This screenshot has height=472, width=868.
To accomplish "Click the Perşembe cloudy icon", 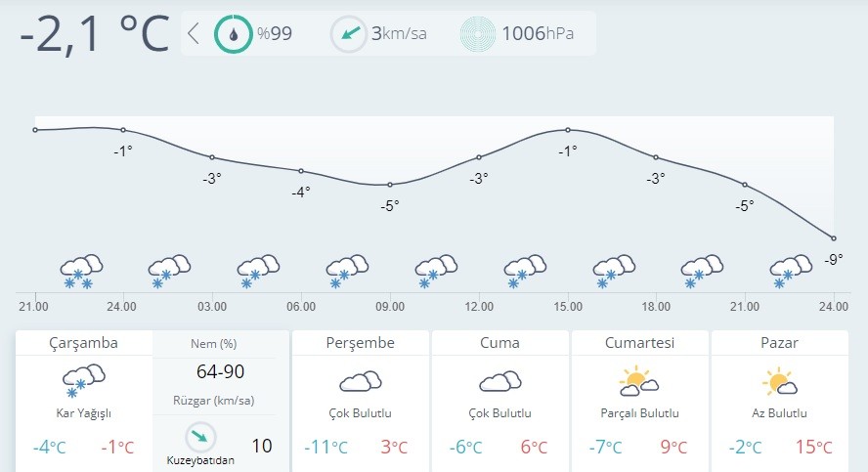I will [361, 380].
